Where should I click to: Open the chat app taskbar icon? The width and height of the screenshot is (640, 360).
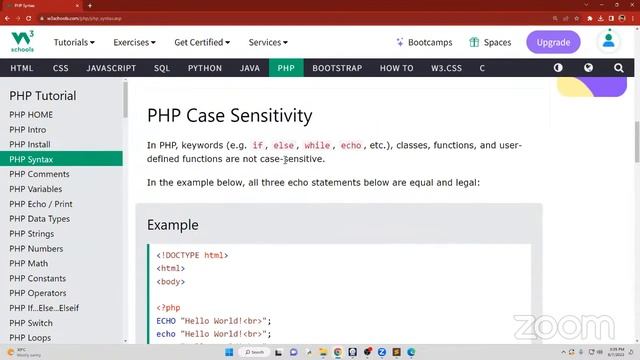(293, 352)
